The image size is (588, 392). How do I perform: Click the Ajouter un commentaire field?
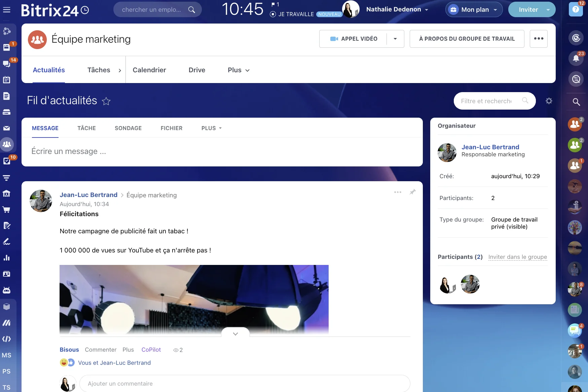245,384
